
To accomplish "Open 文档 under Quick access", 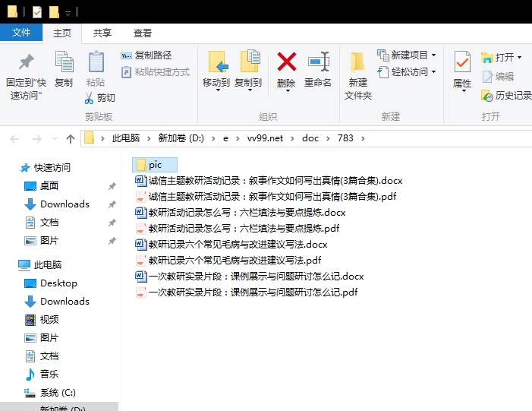I will click(42, 223).
